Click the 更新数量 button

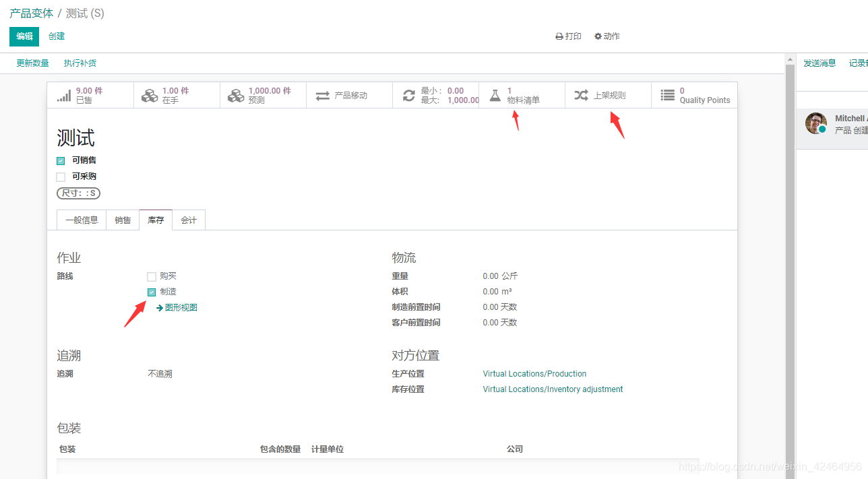point(33,63)
